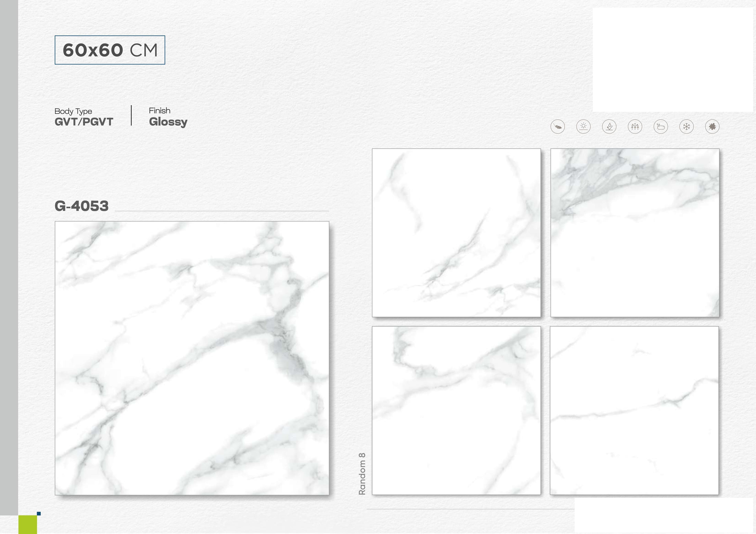Click the green square at page corner
Screen dimensions: 756x534
28,524
